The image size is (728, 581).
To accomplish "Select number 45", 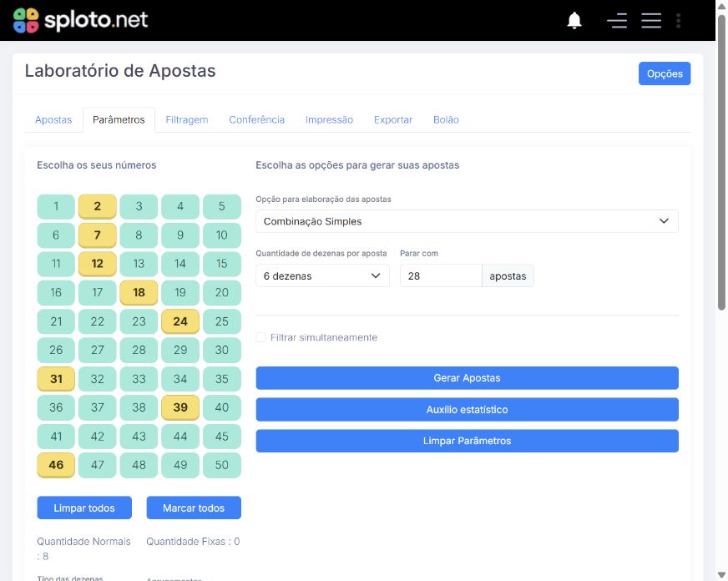I will [x=222, y=437].
